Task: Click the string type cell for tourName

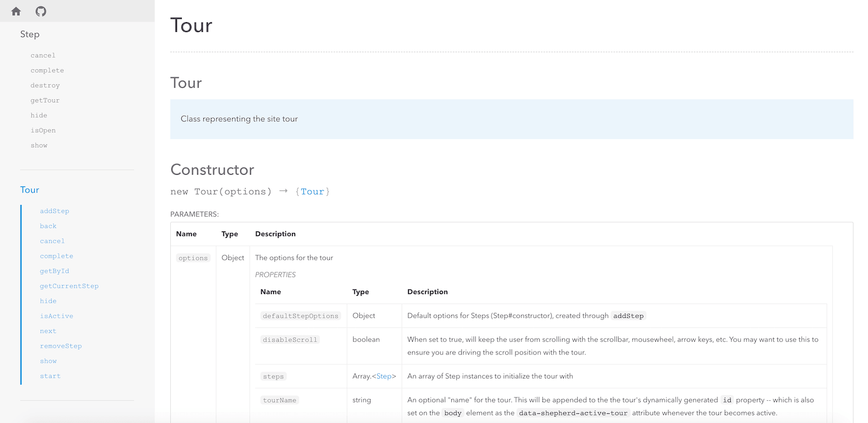Action: [362, 400]
